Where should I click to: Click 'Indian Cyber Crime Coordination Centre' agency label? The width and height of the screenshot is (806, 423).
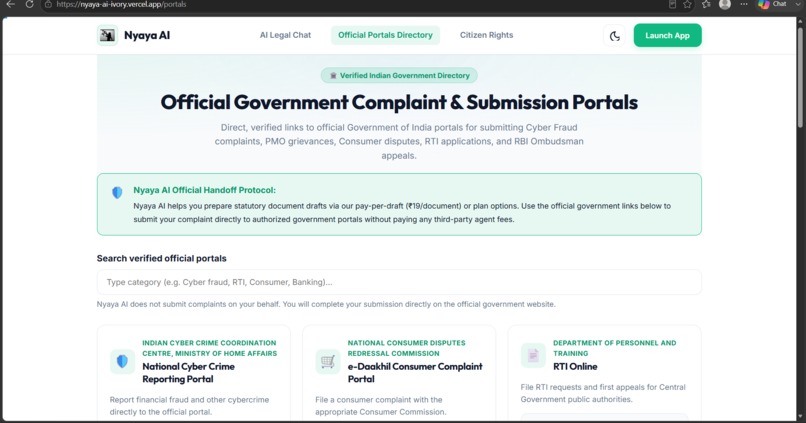pyautogui.click(x=209, y=348)
